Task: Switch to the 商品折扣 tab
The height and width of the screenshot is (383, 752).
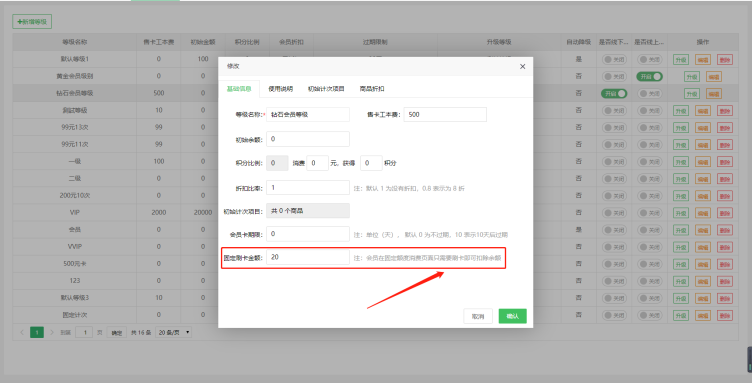Action: tap(372, 89)
